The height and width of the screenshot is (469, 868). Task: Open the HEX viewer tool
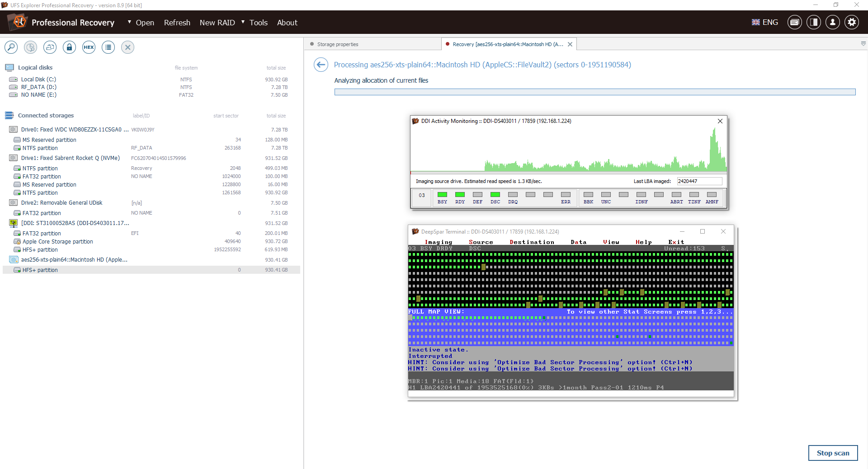(89, 47)
